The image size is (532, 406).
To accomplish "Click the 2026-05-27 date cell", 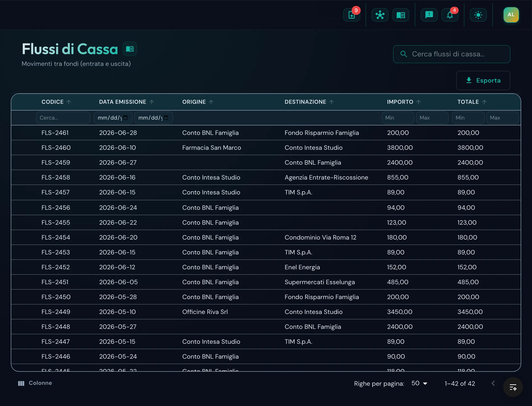I will tap(118, 327).
